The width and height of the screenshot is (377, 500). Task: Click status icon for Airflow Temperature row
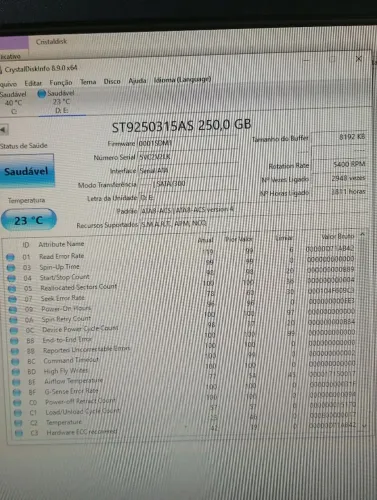point(16,382)
